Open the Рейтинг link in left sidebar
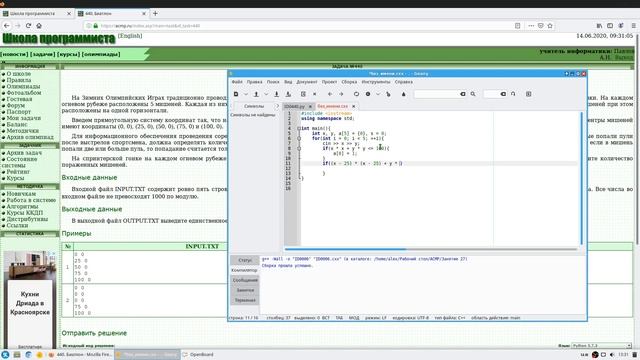Viewport: 640px width, 360px height. 18,172
